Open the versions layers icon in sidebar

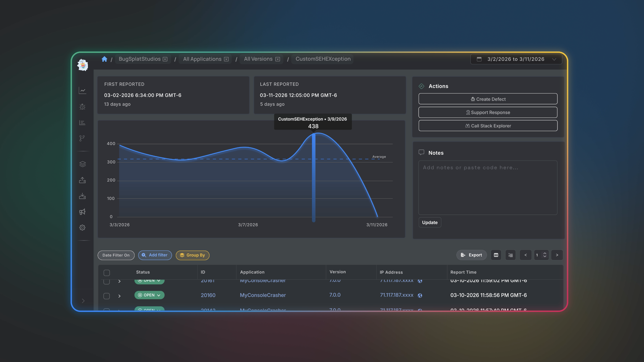82,164
